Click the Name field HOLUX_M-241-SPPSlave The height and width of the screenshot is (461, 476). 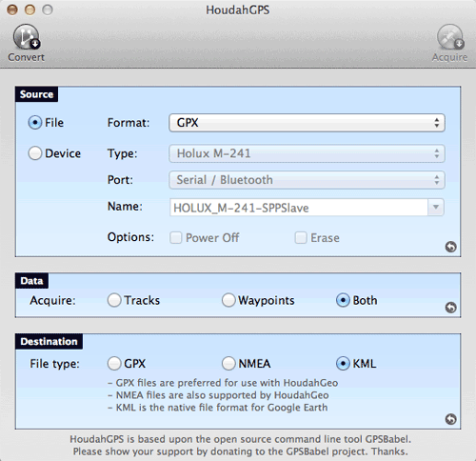tap(299, 208)
